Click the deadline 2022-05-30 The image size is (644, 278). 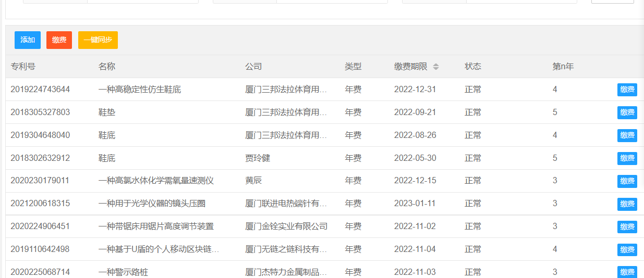(x=415, y=158)
